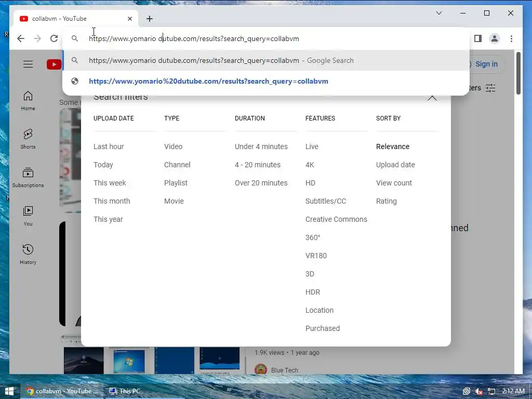
Task: Enable the HD feature filter
Action: point(310,183)
